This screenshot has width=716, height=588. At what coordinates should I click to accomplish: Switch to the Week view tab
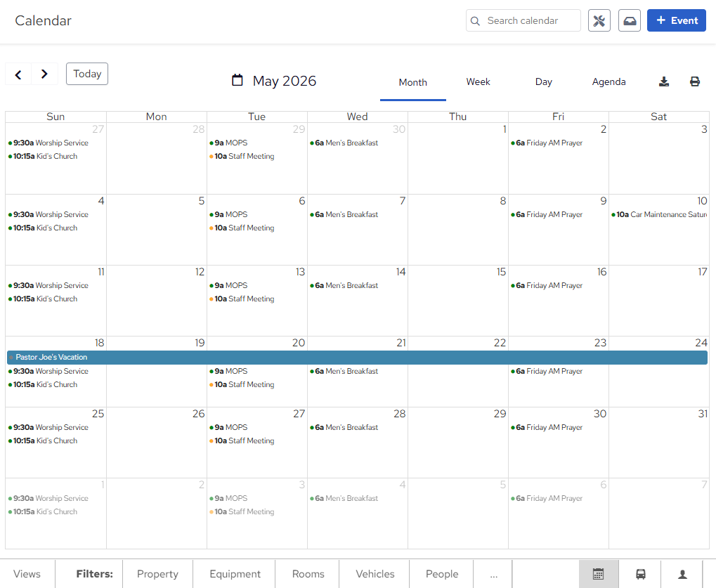[478, 82]
